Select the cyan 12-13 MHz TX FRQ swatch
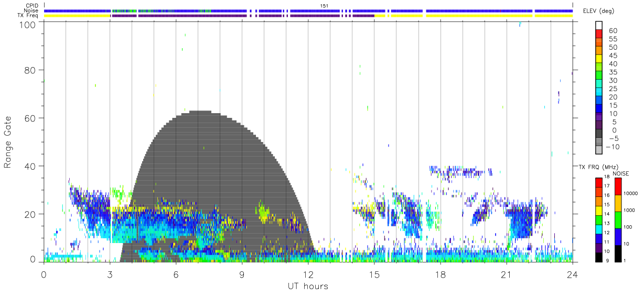644x297 pixels. [599, 228]
